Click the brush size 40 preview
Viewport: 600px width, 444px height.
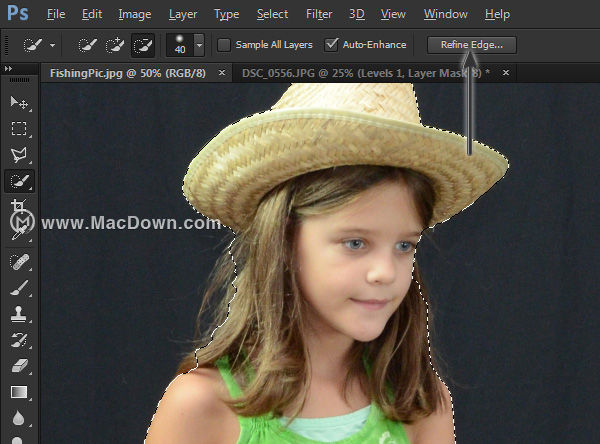180,45
